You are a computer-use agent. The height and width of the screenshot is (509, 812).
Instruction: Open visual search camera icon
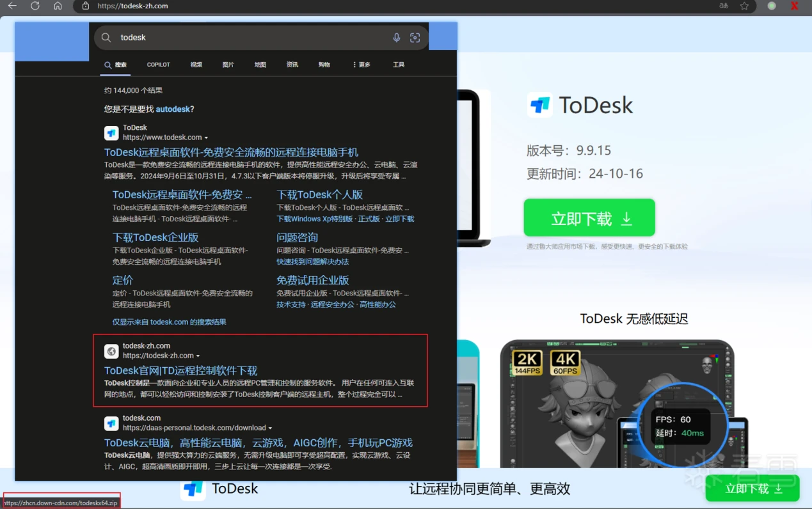(x=415, y=38)
